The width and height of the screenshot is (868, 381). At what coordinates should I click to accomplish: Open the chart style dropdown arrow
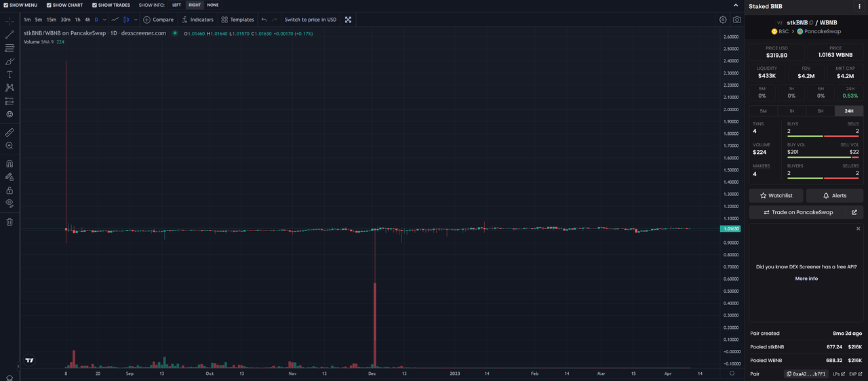point(134,20)
